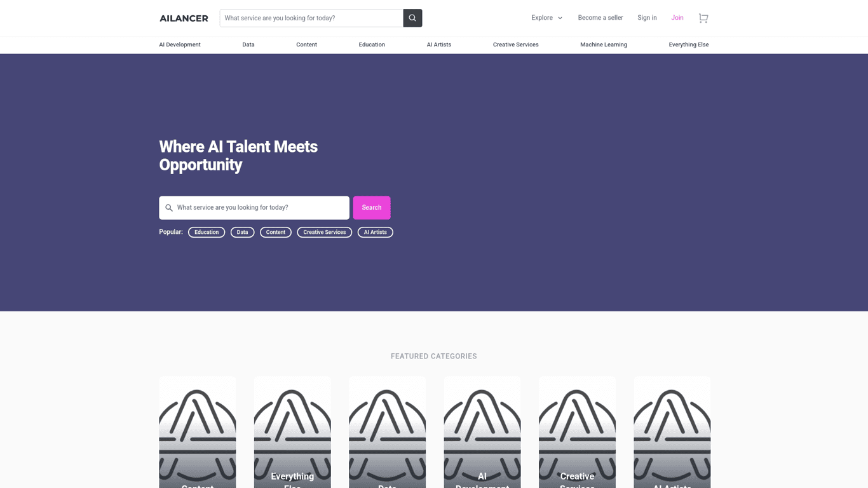The image size is (868, 488).
Task: Open the AI Development category tab
Action: (180, 44)
